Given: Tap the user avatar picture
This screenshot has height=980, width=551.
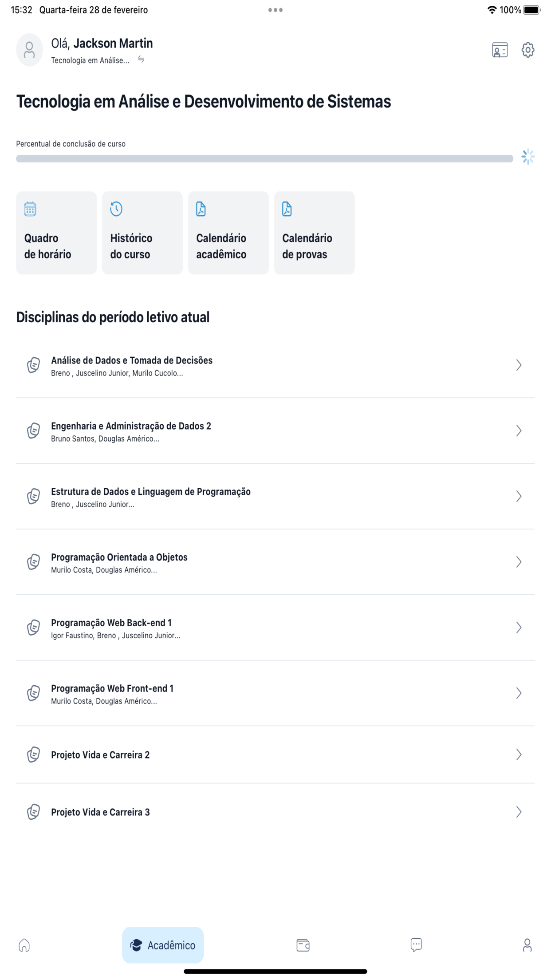Looking at the screenshot, I should click(29, 50).
